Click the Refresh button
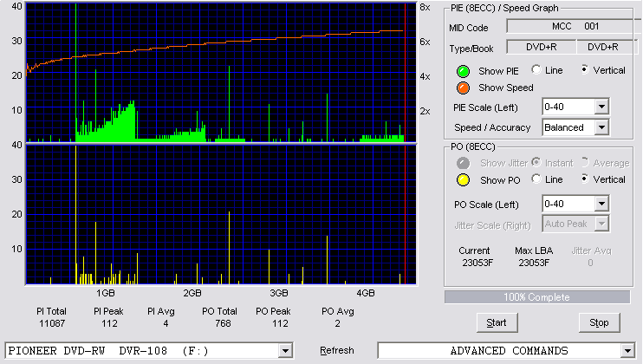This screenshot has width=643, height=364. point(337,350)
